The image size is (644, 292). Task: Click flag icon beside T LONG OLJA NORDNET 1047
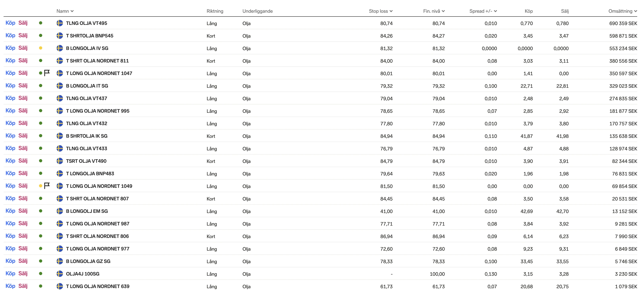pos(47,73)
